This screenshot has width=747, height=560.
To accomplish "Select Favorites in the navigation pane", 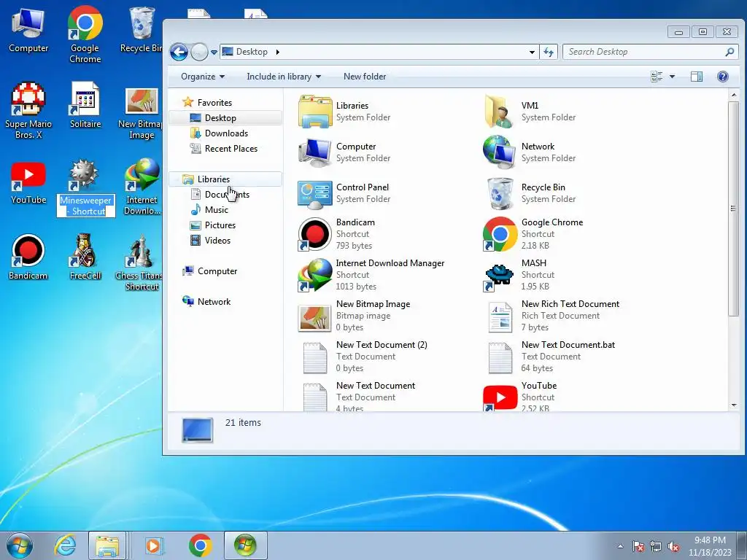I will click(208, 102).
